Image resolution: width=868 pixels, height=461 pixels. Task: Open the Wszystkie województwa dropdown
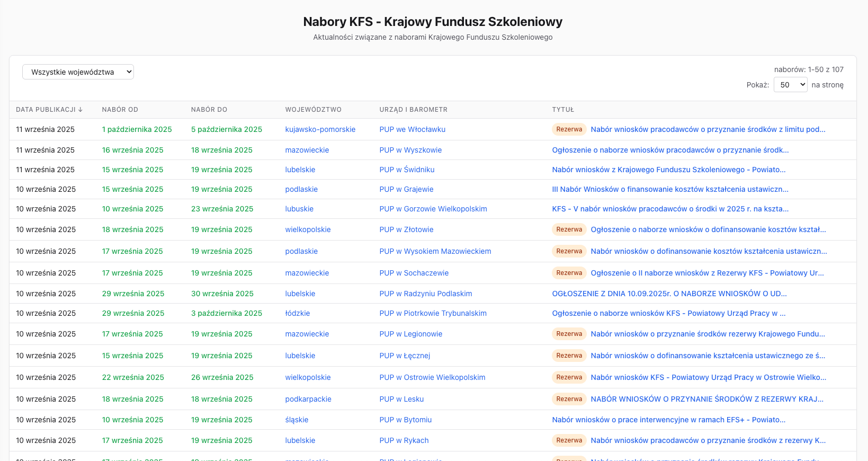(78, 72)
